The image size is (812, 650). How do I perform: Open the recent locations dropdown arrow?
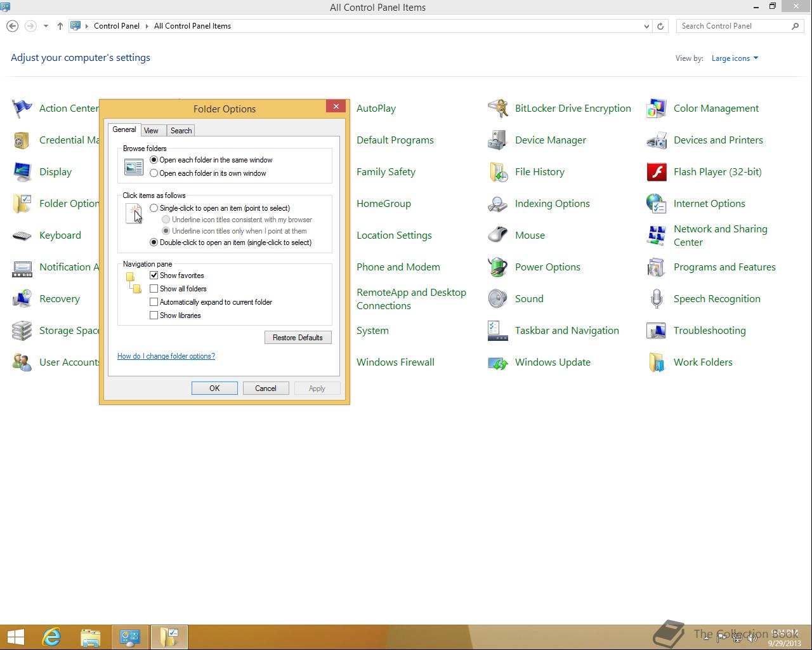pyautogui.click(x=46, y=26)
